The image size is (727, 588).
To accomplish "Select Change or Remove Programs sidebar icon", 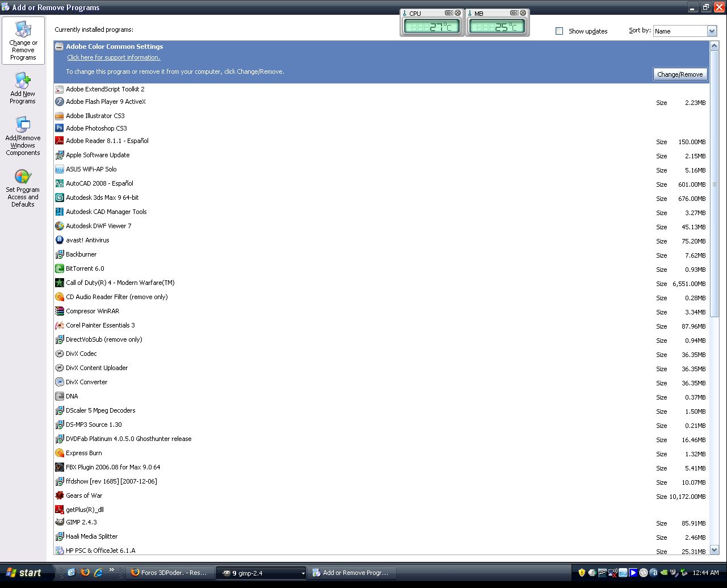I will tap(23, 40).
